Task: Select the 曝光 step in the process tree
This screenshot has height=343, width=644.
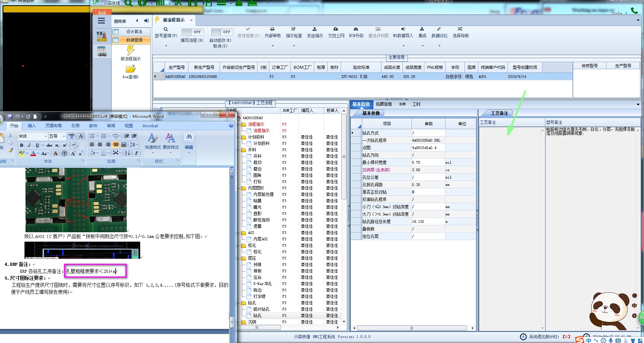Action: click(257, 207)
